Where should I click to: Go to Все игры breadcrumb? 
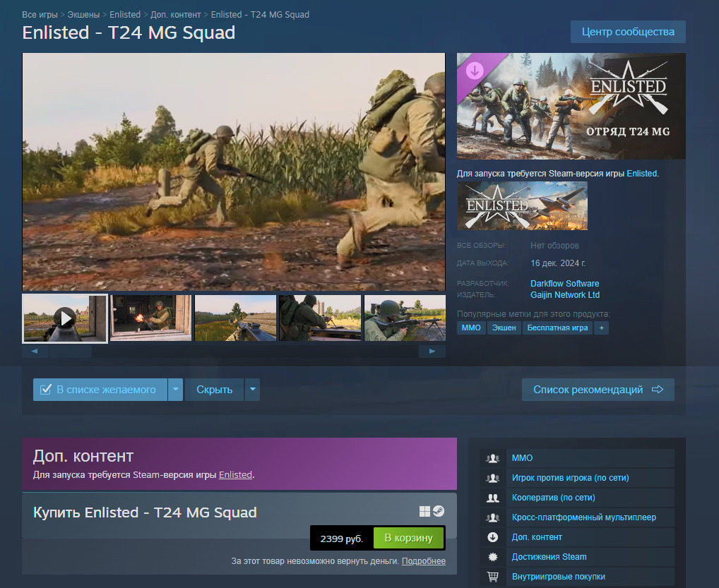(40, 15)
